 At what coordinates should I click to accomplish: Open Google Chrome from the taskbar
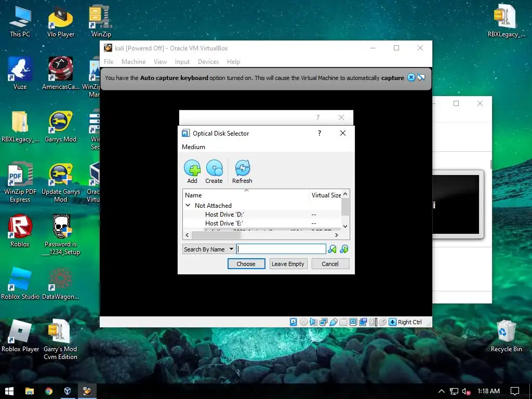49,391
